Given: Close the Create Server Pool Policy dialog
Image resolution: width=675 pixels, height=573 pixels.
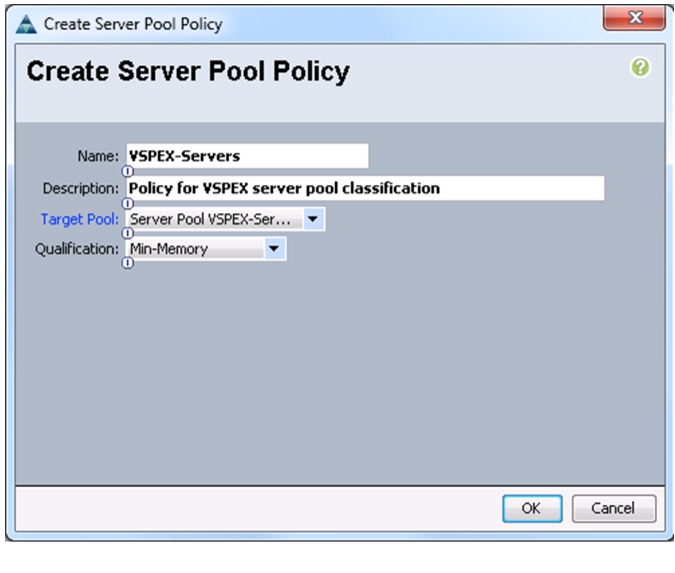Looking at the screenshot, I should pos(635,18).
